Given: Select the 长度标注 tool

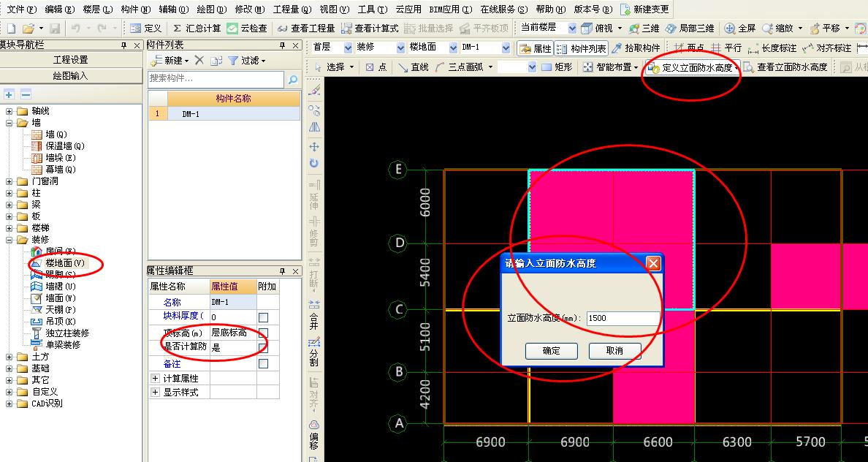Looking at the screenshot, I should click(x=772, y=49).
